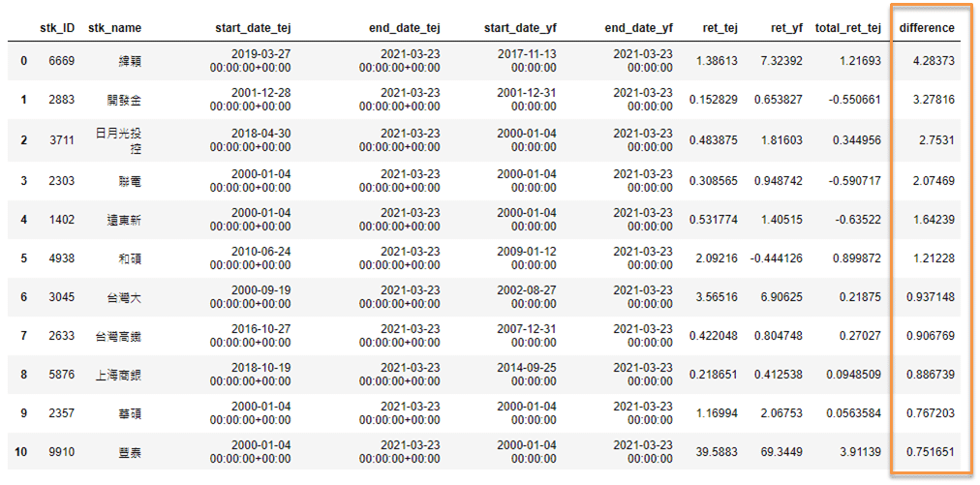The width and height of the screenshot is (980, 485).
Task: Click the ret_yf value 7.32392
Action: coord(780,61)
